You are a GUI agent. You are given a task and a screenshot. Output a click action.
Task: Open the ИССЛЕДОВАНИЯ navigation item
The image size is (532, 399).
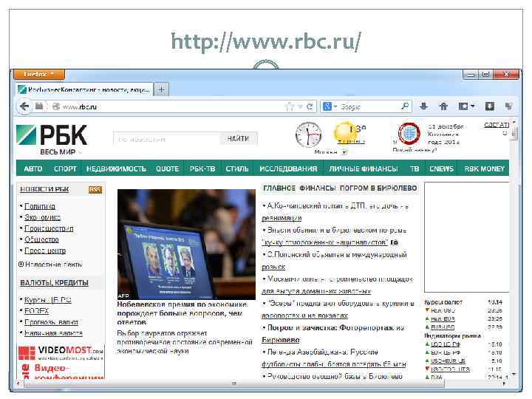tap(288, 168)
